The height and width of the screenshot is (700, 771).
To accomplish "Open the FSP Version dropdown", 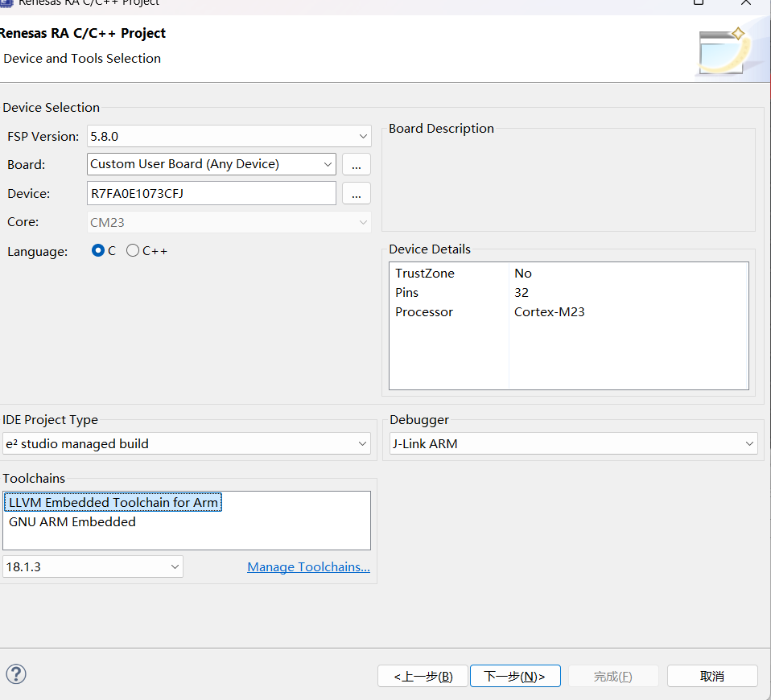I will pyautogui.click(x=229, y=136).
